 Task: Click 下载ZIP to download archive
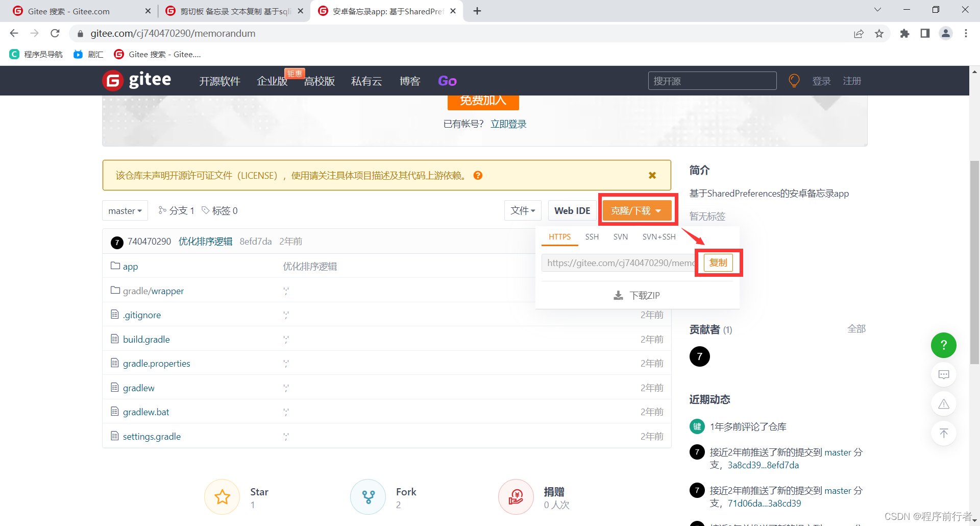(637, 296)
